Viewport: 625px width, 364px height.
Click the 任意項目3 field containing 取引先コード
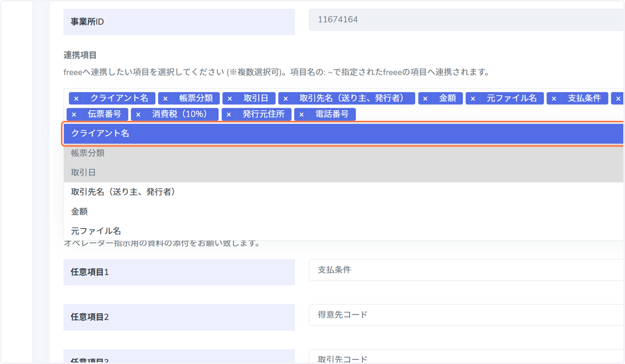tap(467, 357)
